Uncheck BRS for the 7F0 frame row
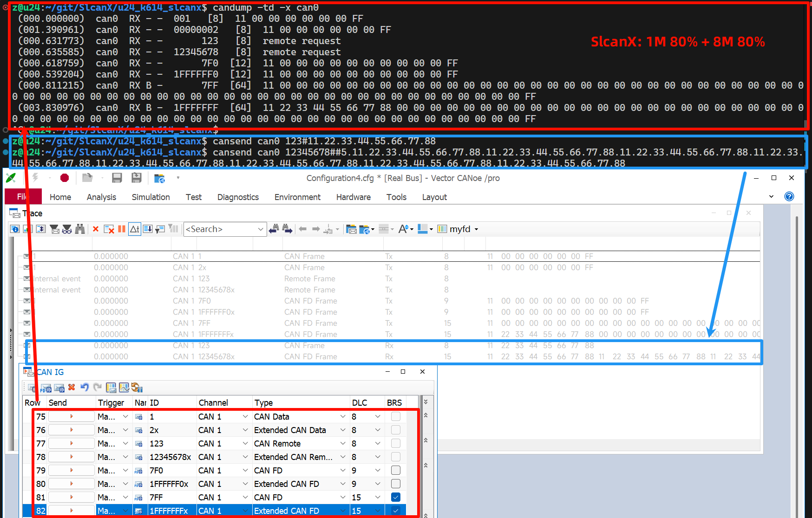812x518 pixels. (x=395, y=470)
